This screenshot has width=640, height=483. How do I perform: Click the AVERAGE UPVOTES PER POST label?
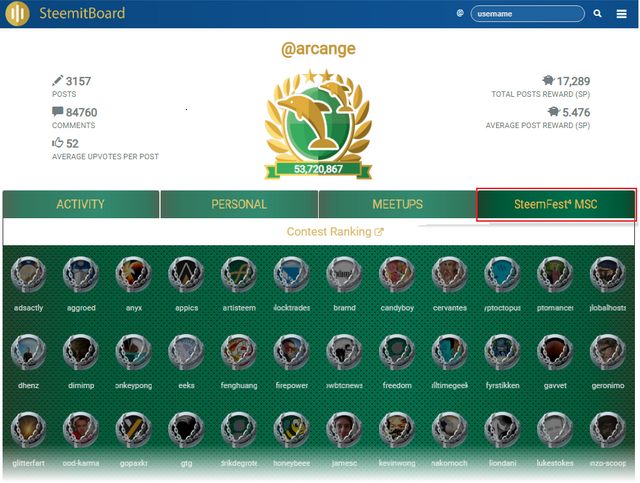tap(105, 156)
